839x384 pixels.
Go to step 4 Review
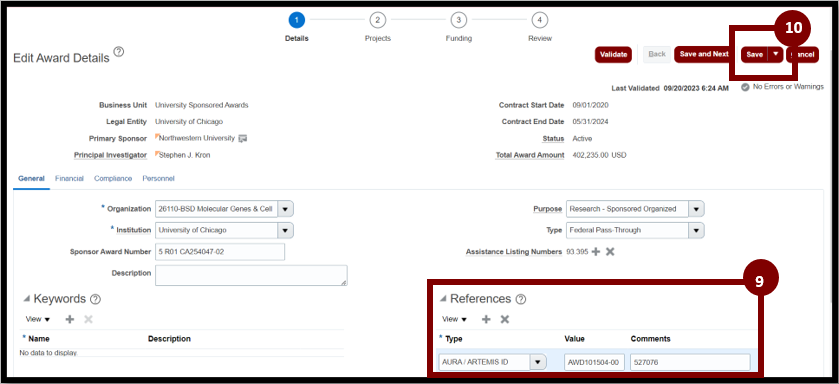coord(539,20)
